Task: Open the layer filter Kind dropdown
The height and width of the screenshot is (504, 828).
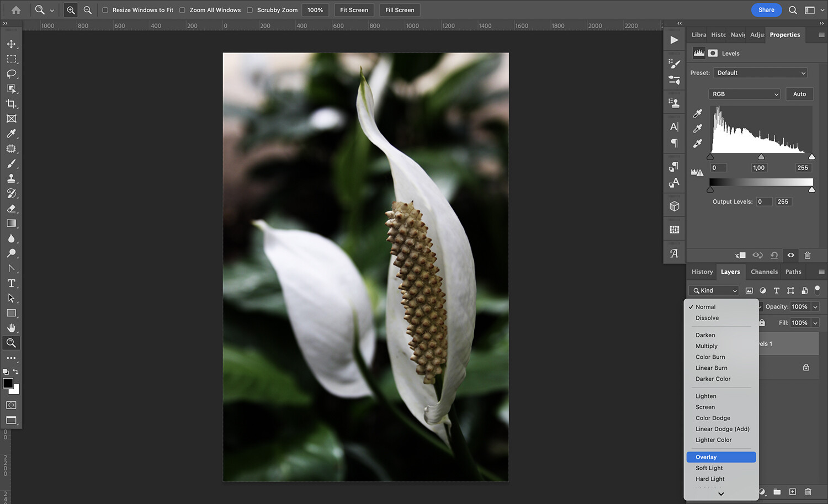Action: (x=713, y=290)
